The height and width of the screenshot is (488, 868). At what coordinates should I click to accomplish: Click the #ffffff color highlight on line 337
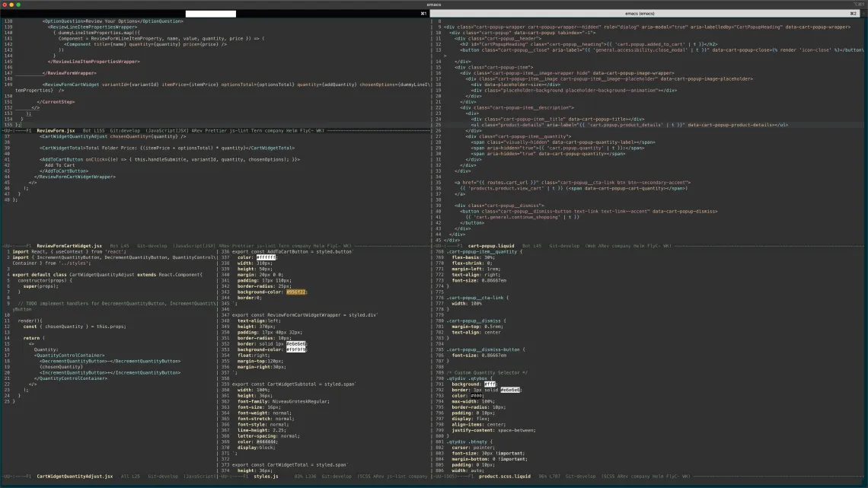(266, 257)
